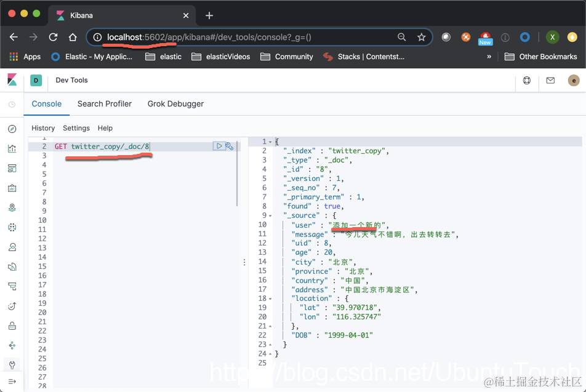Viewport: 586px width, 392px height.
Task: Open the elastic bookmarks folder
Action: 163,57
